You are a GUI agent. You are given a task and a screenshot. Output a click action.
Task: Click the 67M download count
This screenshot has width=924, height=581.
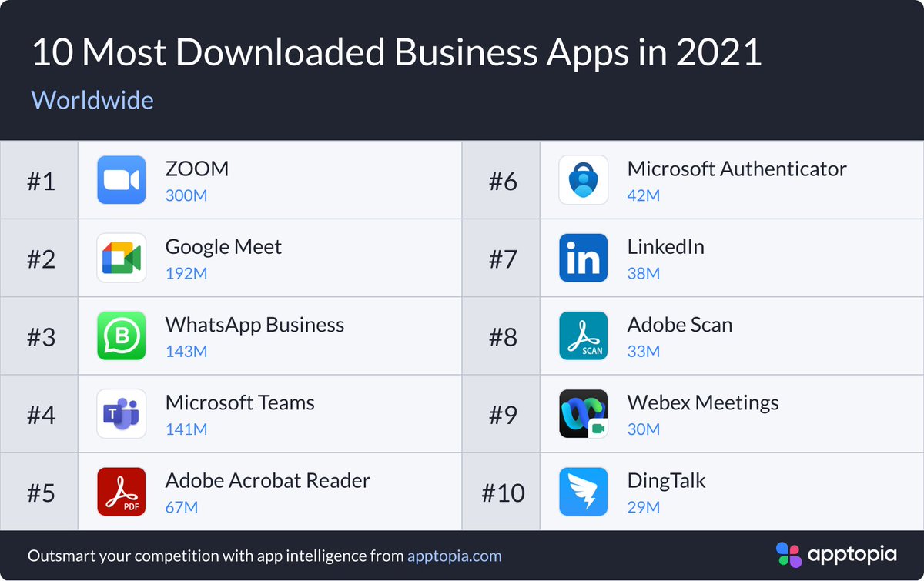182,507
